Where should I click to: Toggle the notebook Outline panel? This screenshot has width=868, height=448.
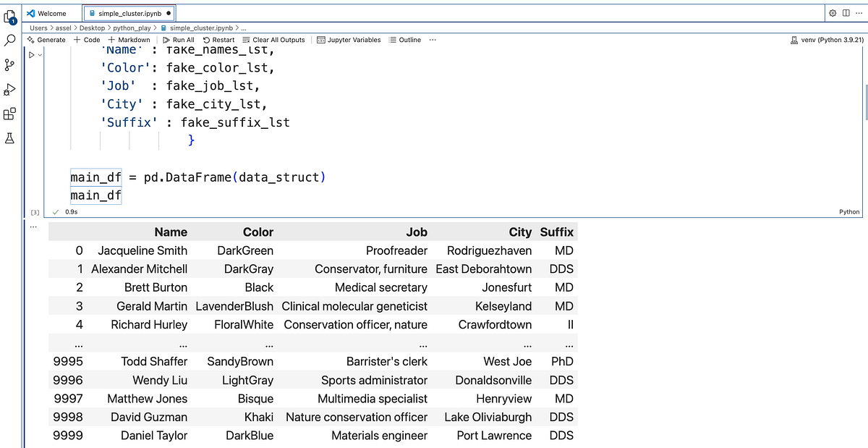point(404,40)
